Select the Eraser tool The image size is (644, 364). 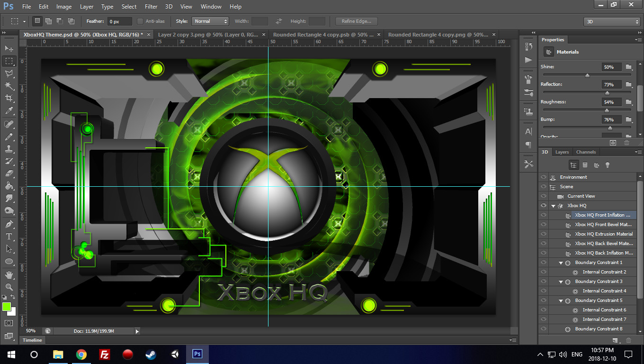point(9,173)
